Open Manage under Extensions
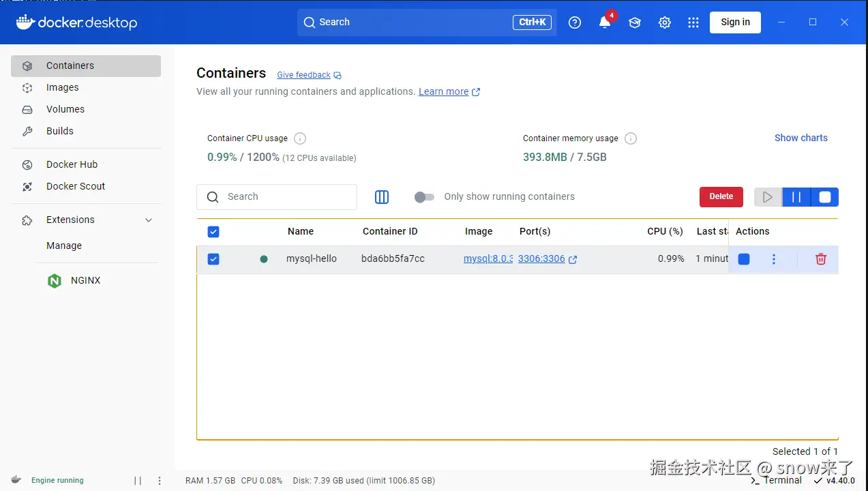 click(64, 246)
